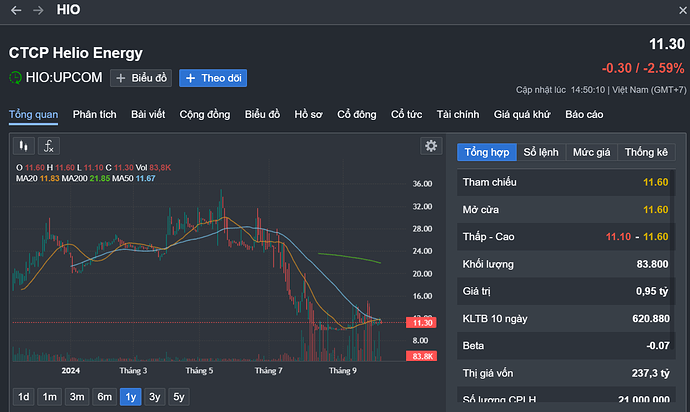Open the Tài chính tab
The width and height of the screenshot is (690, 412).
click(x=458, y=114)
